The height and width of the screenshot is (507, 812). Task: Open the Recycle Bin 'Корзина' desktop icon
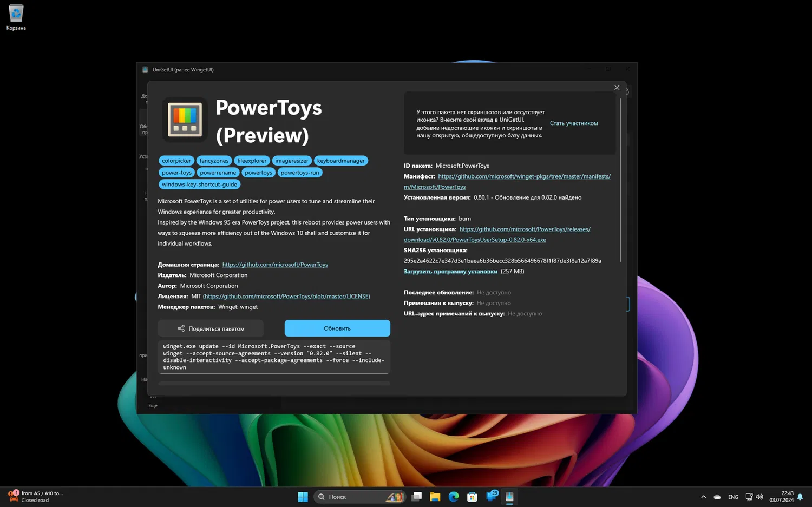point(16,17)
